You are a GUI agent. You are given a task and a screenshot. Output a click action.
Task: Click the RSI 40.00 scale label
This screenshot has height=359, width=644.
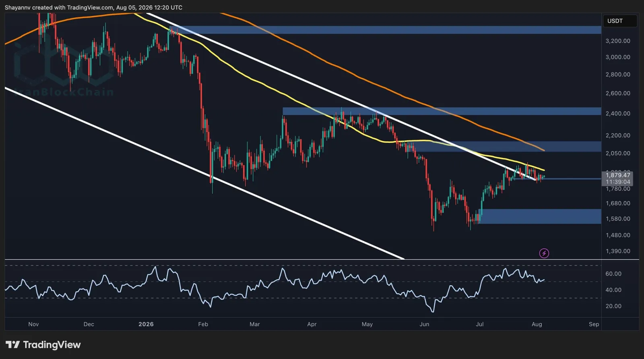(613, 290)
